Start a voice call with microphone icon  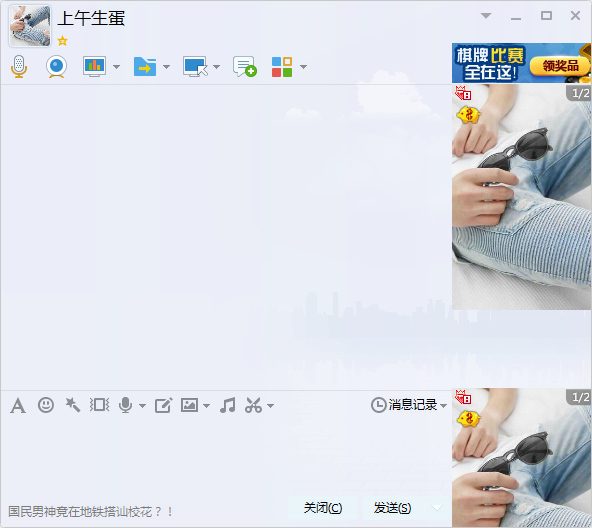coord(19,67)
